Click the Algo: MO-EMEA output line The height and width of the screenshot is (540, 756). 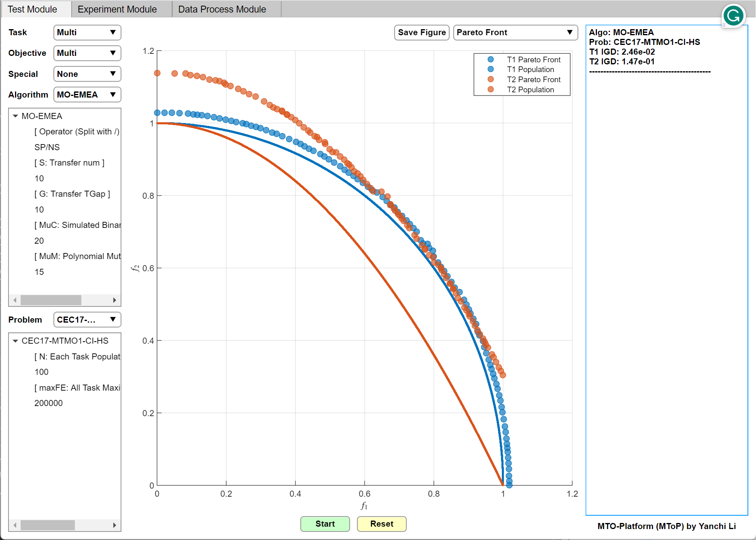click(x=621, y=32)
